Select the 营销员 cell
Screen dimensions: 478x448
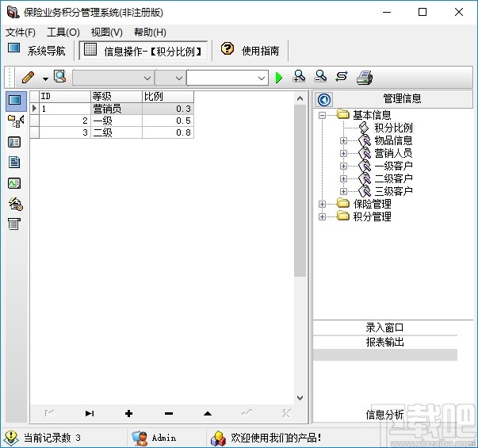tap(117, 109)
